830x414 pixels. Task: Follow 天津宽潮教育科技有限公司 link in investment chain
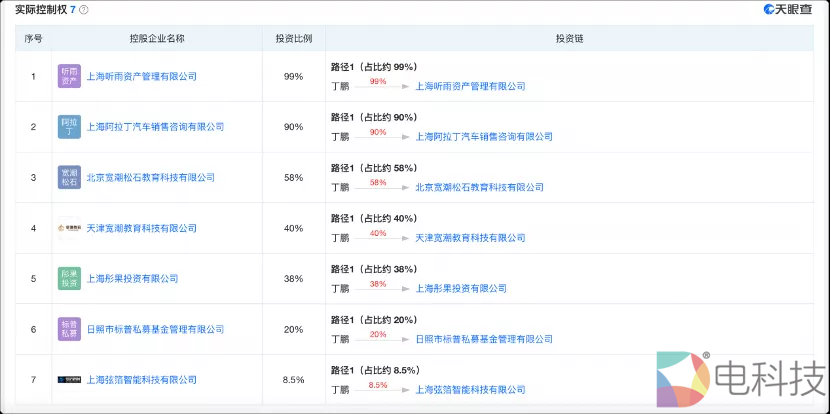click(x=471, y=238)
